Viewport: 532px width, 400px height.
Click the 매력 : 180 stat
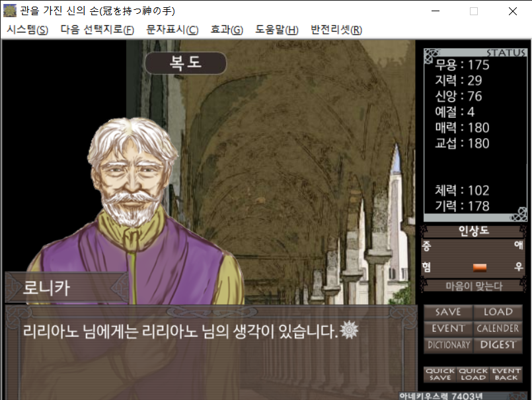pyautogui.click(x=462, y=128)
